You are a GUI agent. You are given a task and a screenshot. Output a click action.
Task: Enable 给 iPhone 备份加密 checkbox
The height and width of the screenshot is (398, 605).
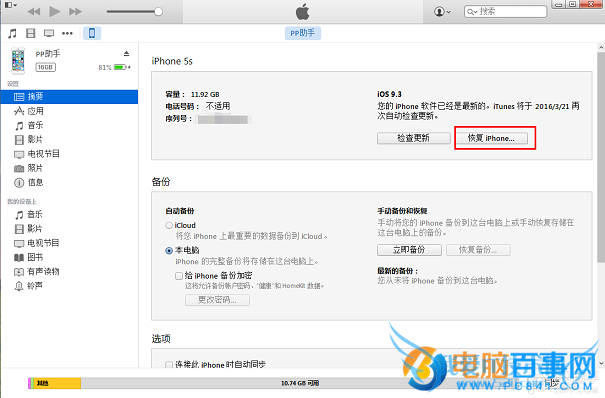click(x=179, y=276)
